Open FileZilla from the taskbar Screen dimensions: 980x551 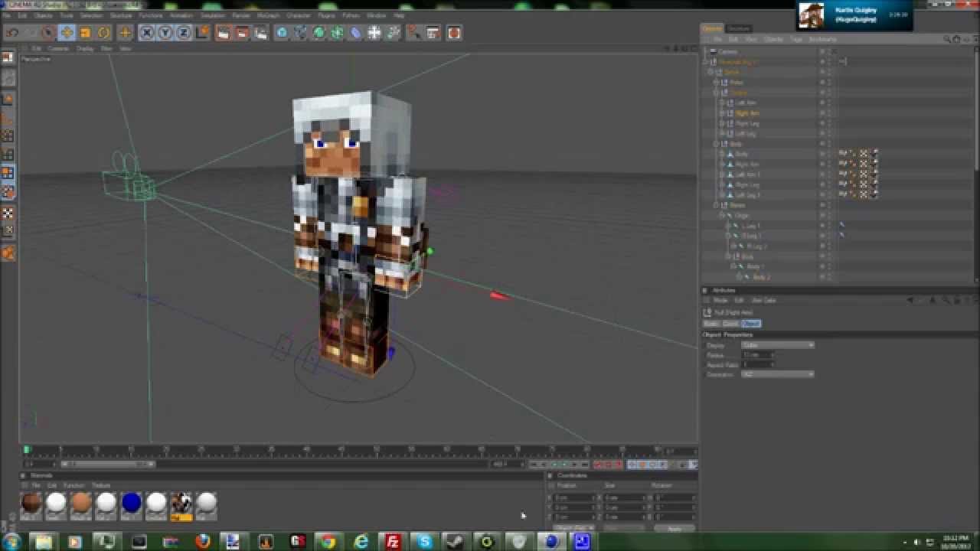[393, 542]
